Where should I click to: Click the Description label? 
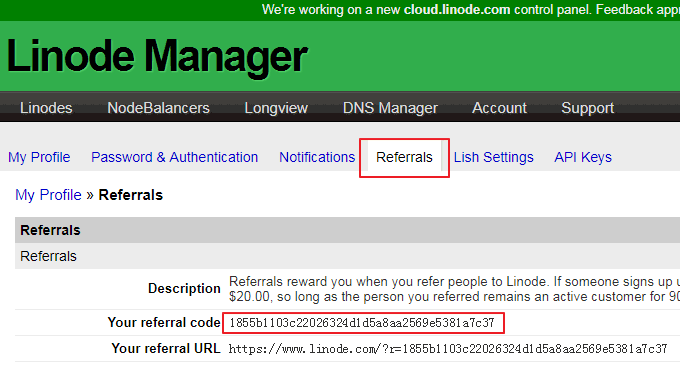pos(184,289)
